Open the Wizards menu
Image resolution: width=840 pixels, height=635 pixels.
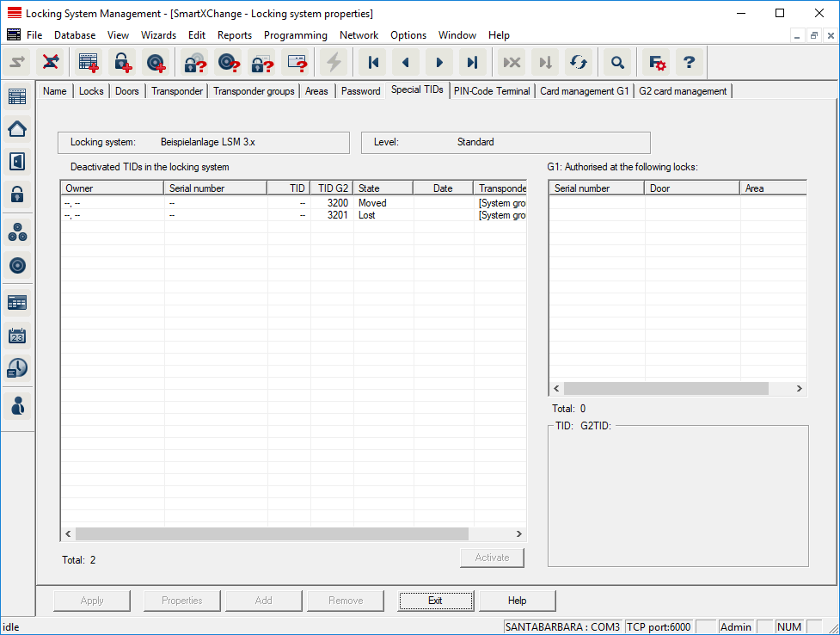[158, 35]
